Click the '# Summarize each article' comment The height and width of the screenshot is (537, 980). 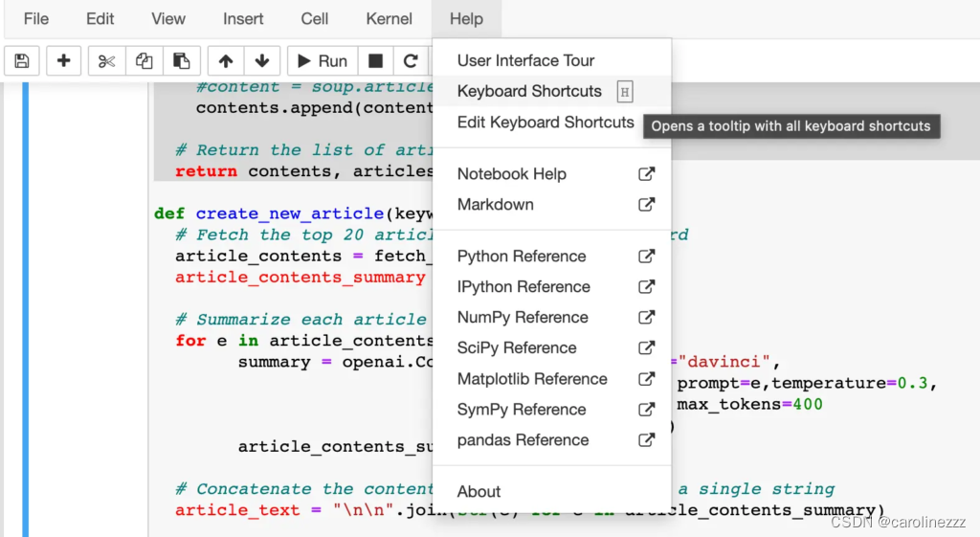[x=301, y=320]
